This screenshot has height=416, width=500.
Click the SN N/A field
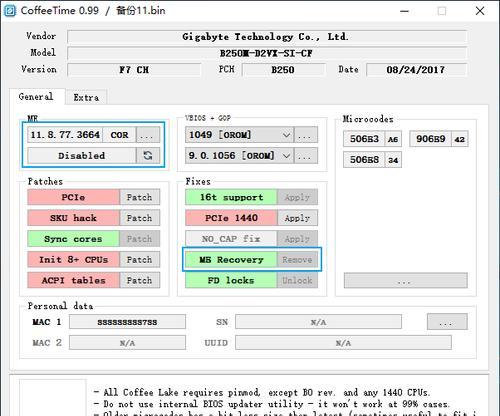tap(318, 322)
